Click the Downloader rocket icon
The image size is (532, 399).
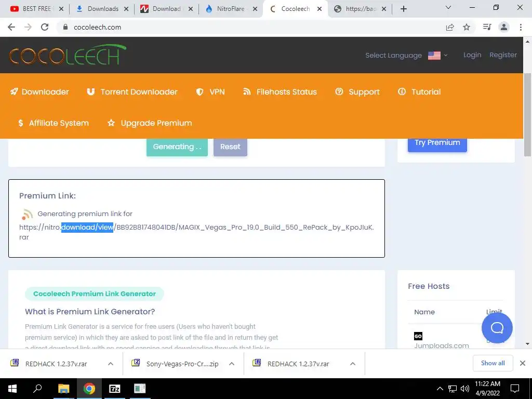[14, 91]
